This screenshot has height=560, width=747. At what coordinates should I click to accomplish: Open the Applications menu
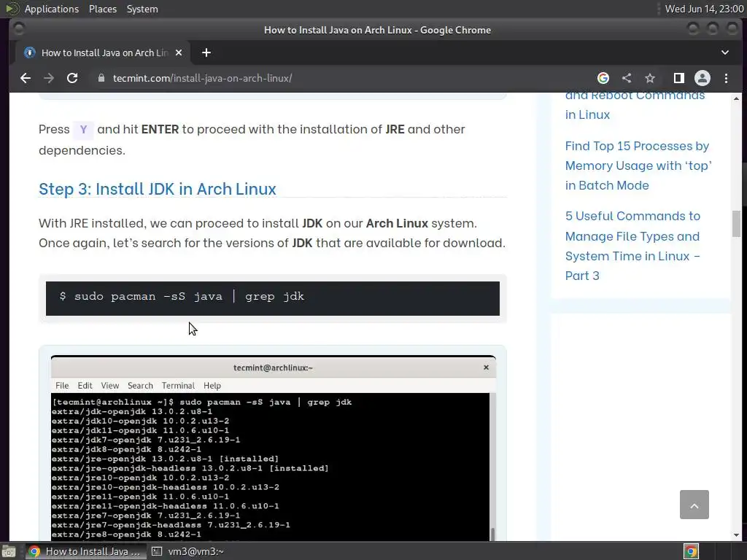(52, 9)
